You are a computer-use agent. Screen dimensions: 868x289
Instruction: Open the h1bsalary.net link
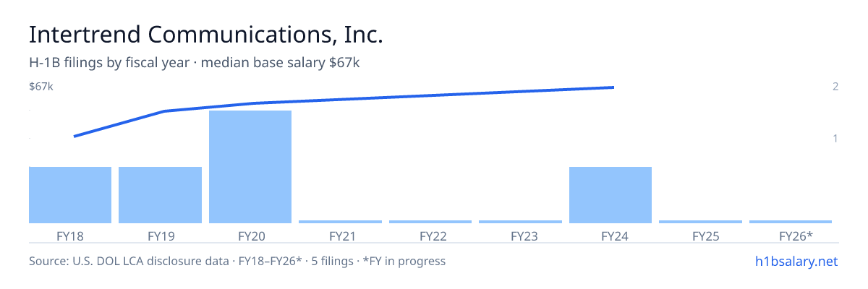tap(796, 261)
